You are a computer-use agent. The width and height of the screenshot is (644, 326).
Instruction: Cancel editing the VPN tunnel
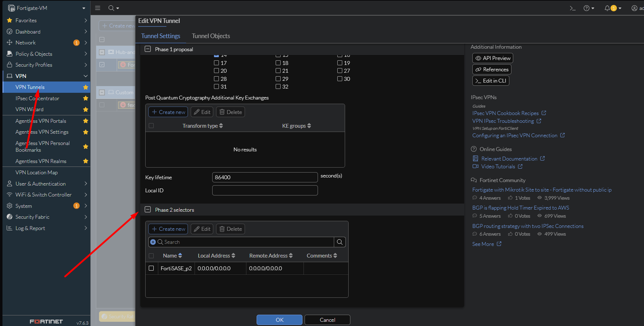point(327,320)
